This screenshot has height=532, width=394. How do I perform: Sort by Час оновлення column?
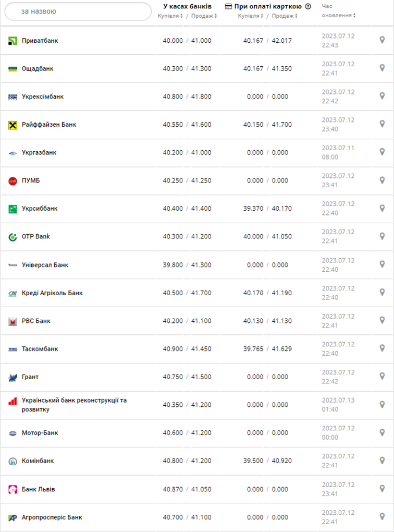(339, 16)
